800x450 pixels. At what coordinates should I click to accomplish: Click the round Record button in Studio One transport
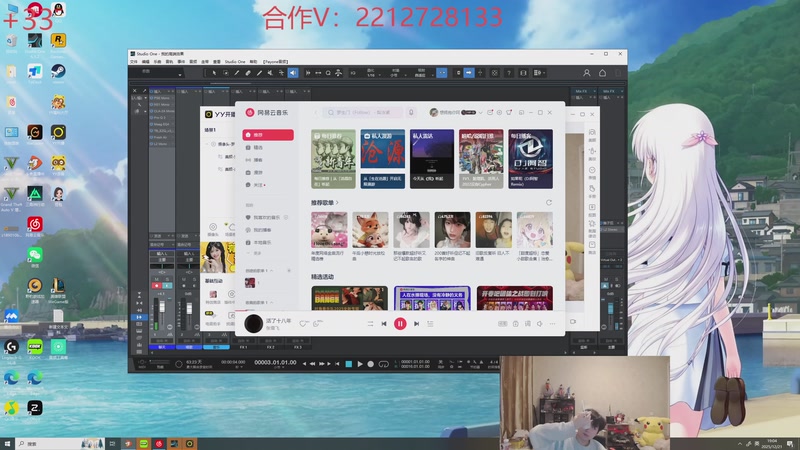[371, 364]
